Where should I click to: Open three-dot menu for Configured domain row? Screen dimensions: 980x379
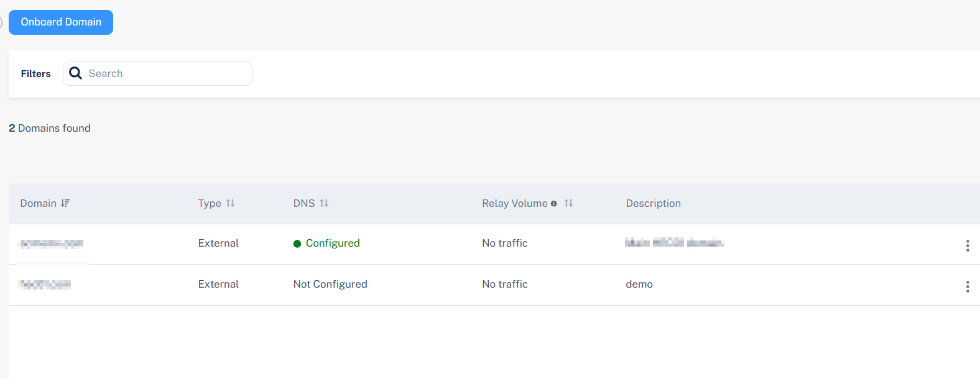click(x=968, y=245)
